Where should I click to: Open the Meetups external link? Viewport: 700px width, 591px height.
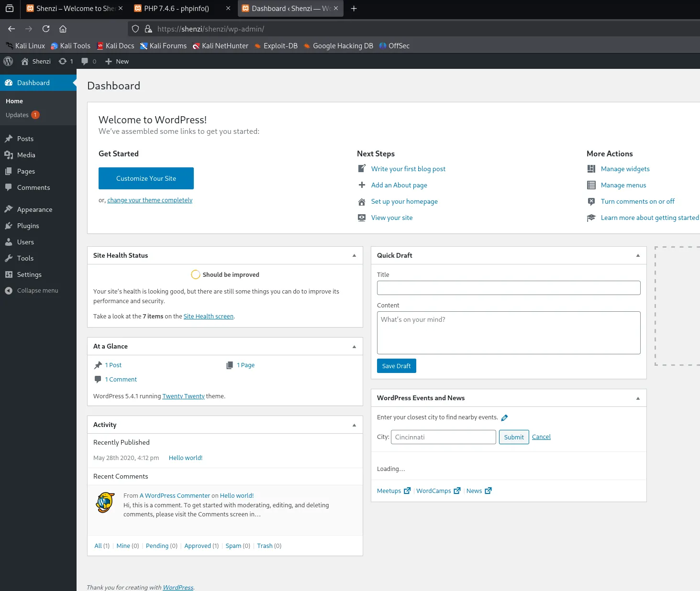[393, 491]
